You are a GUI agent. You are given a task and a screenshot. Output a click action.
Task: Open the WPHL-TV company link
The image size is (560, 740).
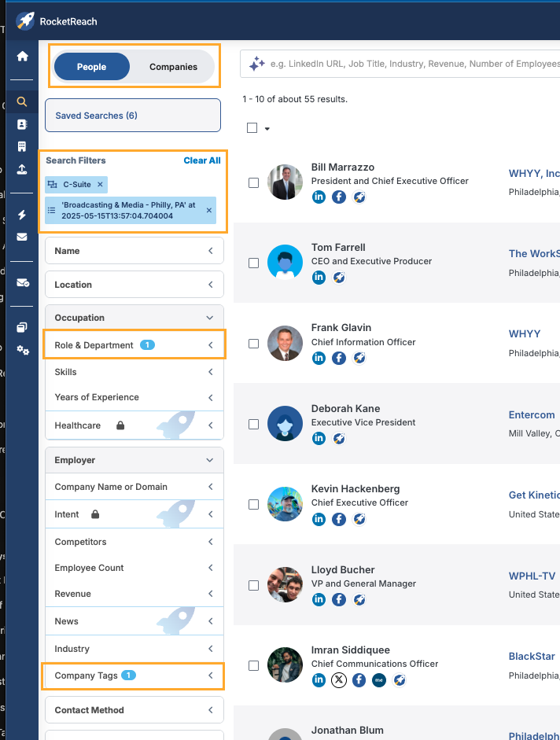pyautogui.click(x=532, y=576)
